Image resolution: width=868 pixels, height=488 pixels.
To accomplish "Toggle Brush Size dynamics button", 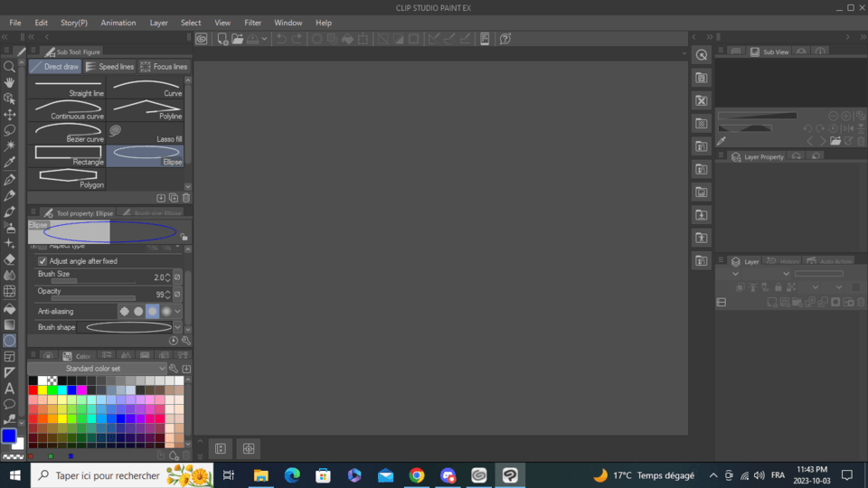I will [178, 277].
